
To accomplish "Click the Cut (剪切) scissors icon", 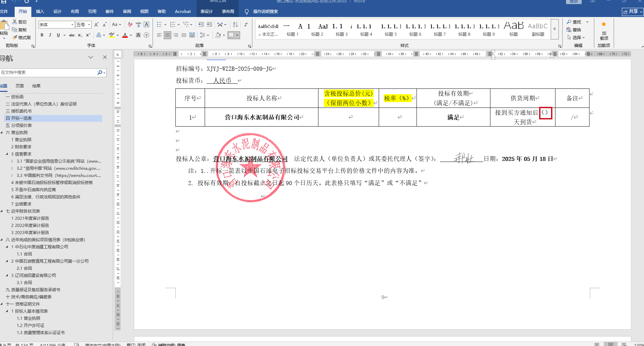I will tap(15, 22).
